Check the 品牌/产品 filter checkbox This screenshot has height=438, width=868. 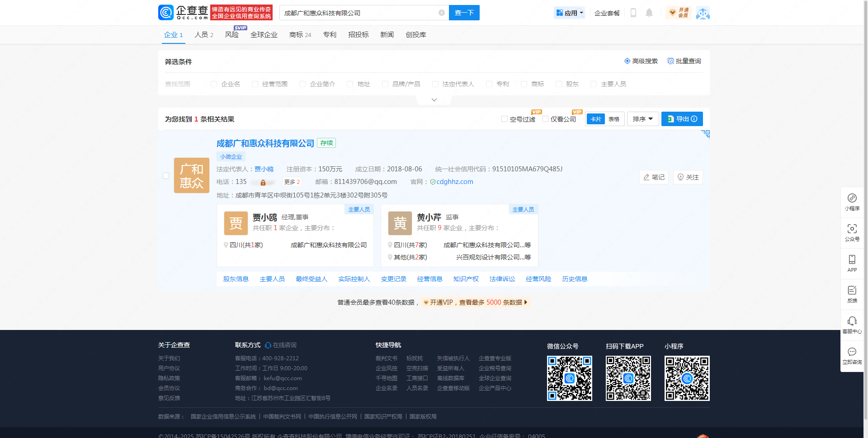point(385,84)
